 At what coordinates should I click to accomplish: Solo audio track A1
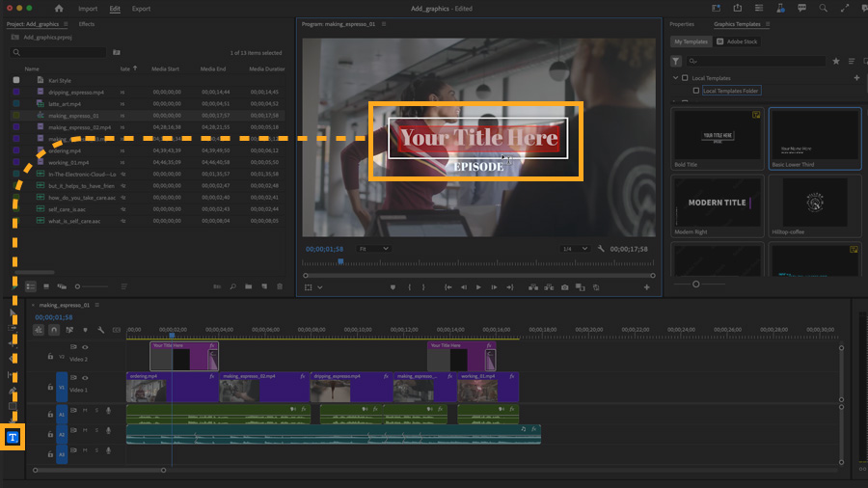tap(96, 411)
